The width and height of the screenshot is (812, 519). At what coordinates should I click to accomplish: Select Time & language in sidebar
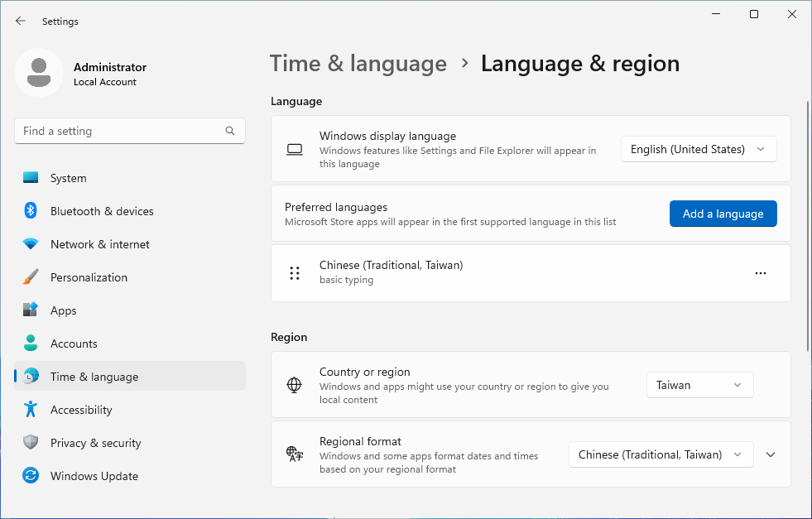(129, 376)
